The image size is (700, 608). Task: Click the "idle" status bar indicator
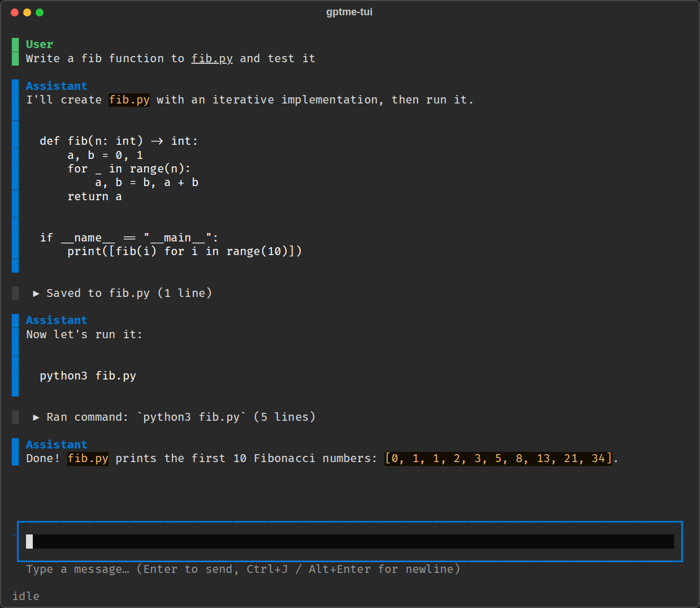[26, 596]
